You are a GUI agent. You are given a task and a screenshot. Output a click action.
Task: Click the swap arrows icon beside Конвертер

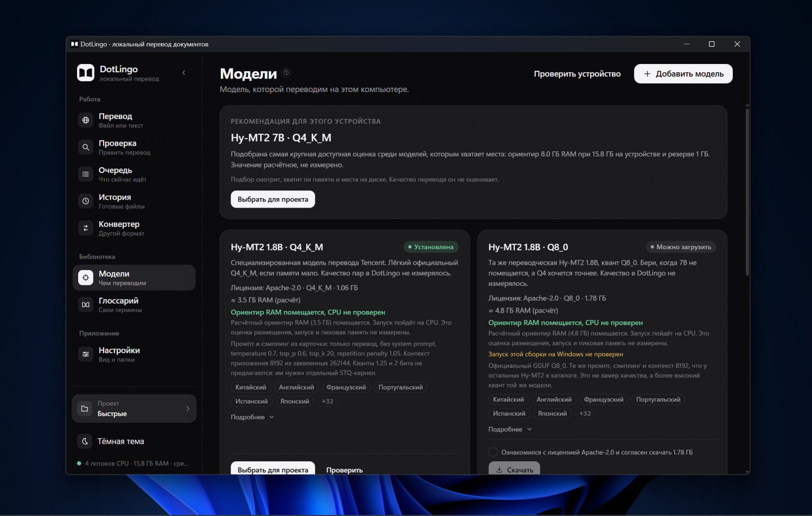click(86, 228)
